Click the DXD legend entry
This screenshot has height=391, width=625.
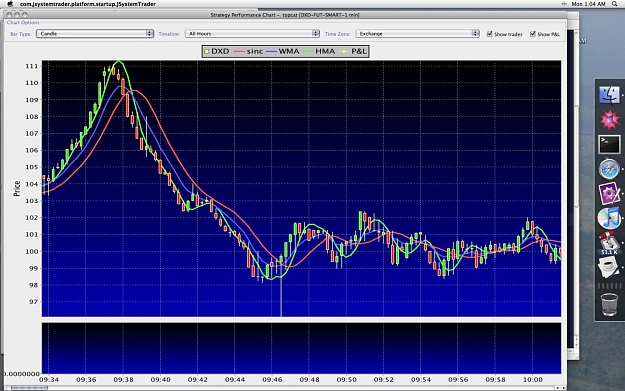(217, 51)
